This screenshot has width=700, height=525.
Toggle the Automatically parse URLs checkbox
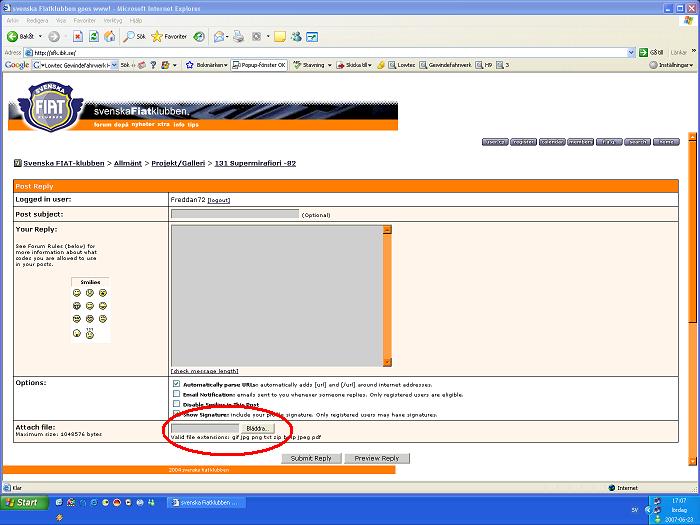coord(176,384)
